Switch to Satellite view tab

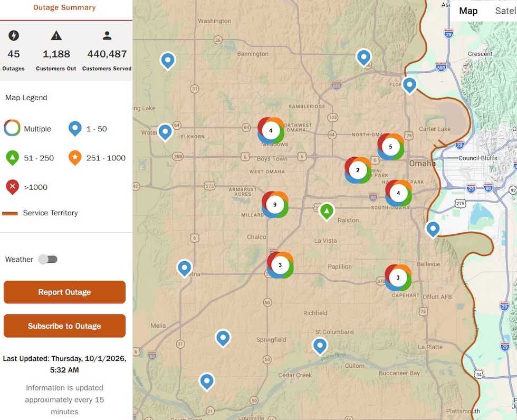506,11
